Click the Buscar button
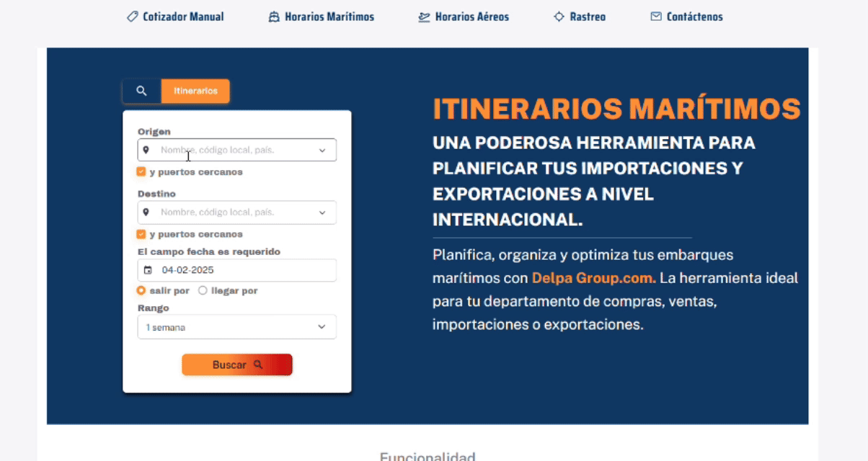Image resolution: width=868 pixels, height=461 pixels. click(x=236, y=364)
